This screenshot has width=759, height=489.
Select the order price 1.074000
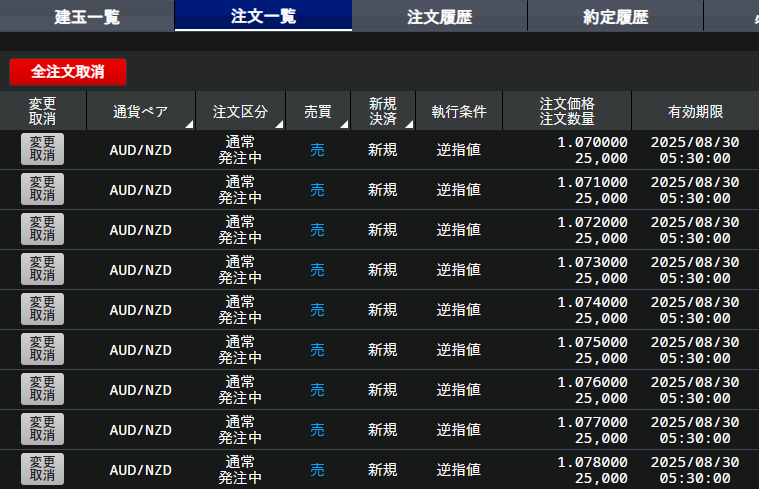[x=592, y=303]
